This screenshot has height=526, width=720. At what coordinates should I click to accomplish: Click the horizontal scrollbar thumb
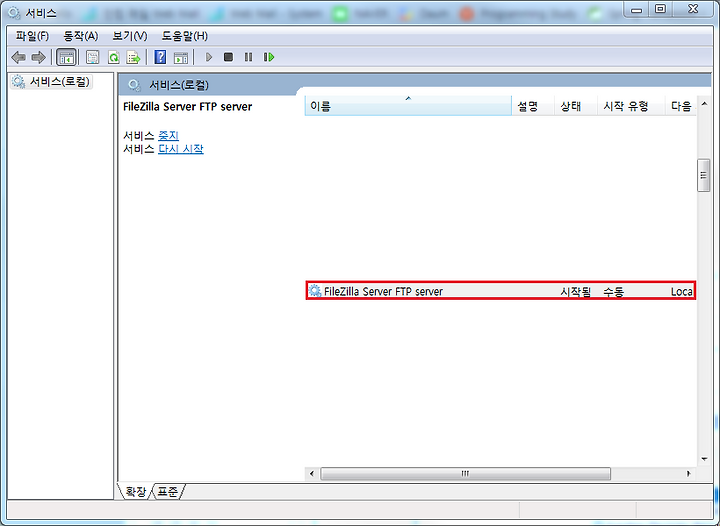coord(466,474)
